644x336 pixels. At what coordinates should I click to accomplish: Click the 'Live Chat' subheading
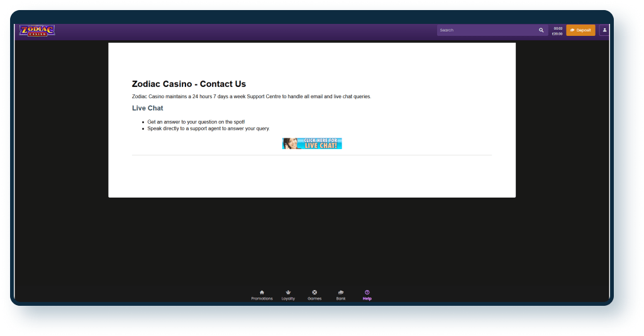coord(147,108)
